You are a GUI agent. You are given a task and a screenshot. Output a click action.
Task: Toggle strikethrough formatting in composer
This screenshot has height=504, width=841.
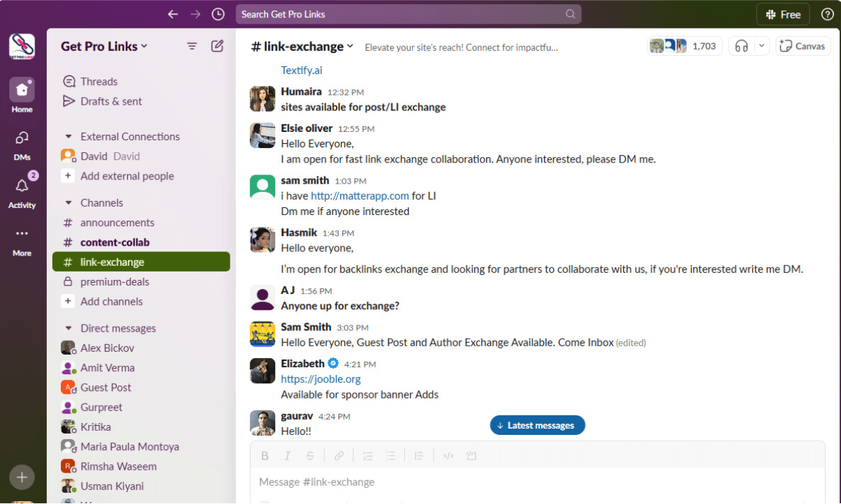tap(310, 456)
